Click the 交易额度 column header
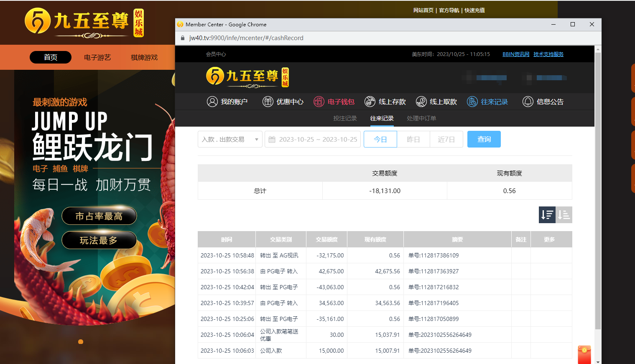Image resolution: width=635 pixels, height=364 pixels. (326, 239)
